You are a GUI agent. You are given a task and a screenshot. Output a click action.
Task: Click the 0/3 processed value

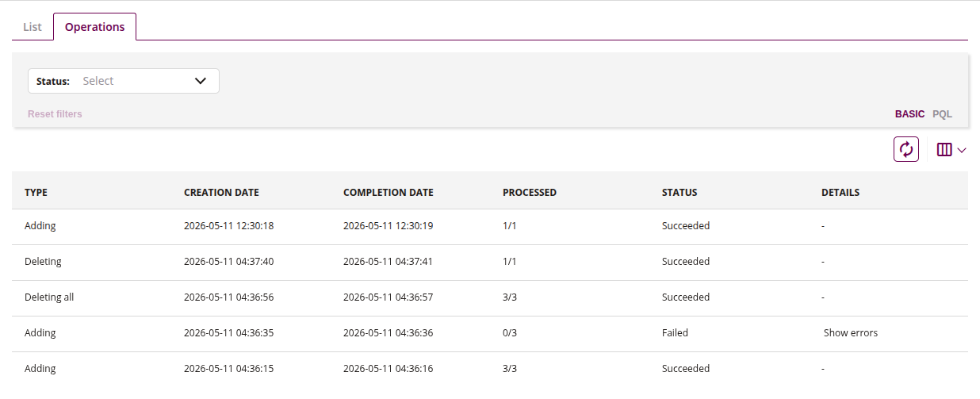point(510,333)
